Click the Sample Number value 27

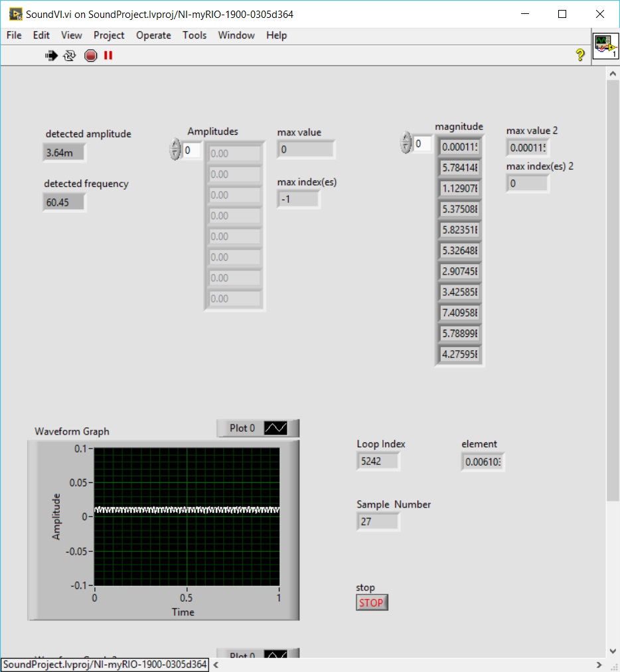click(378, 522)
